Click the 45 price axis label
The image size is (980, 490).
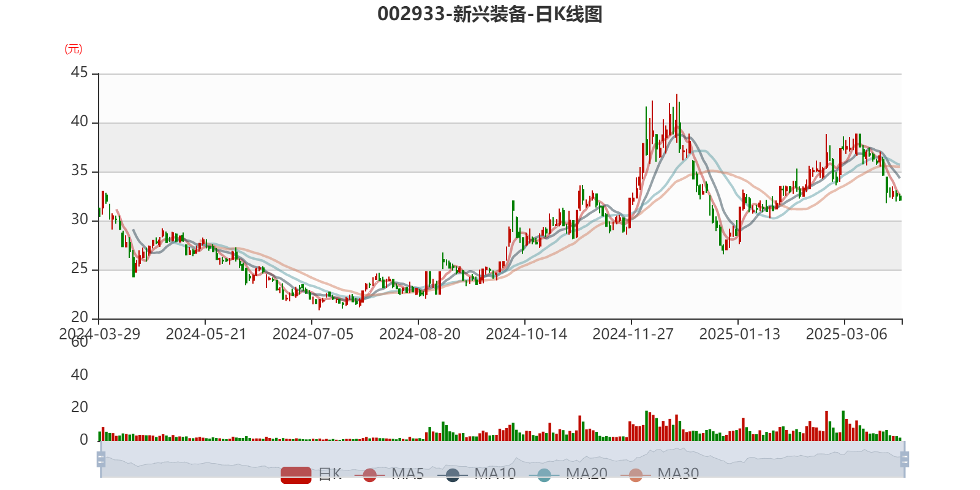[x=80, y=73]
